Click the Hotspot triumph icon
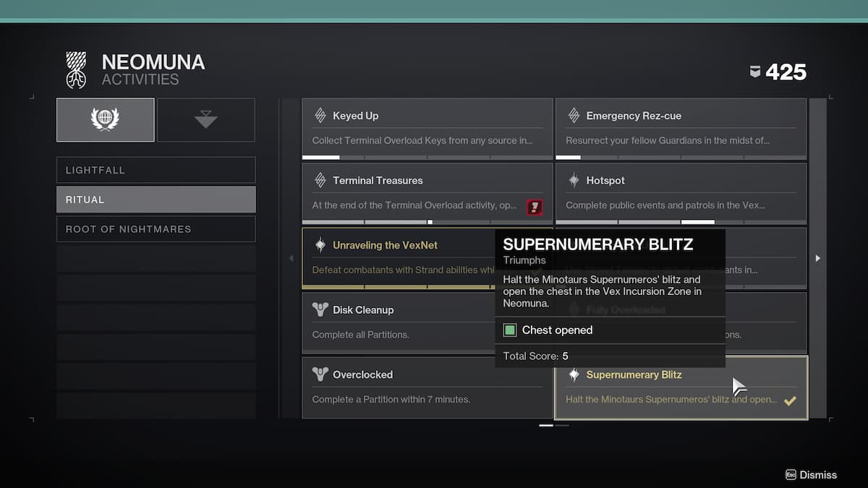The width and height of the screenshot is (868, 488). point(574,180)
